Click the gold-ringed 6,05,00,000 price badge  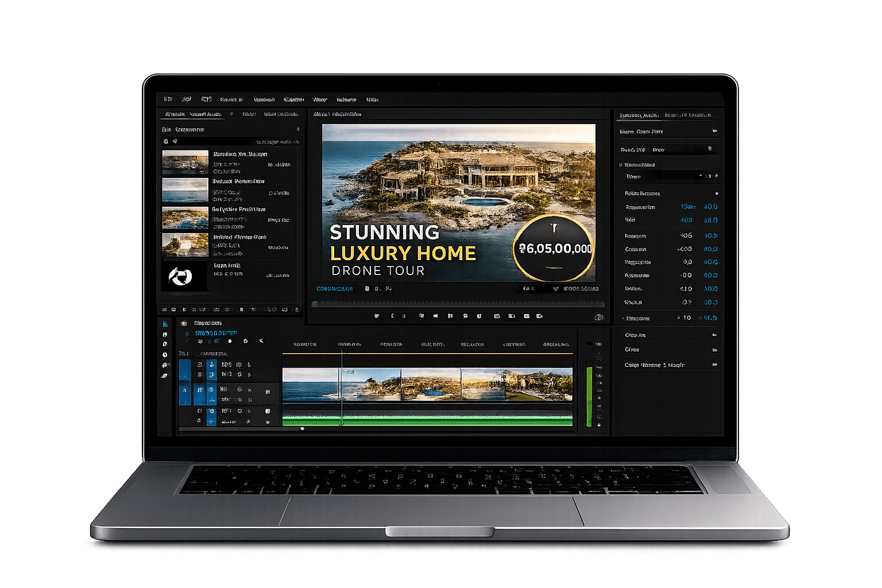click(x=554, y=248)
